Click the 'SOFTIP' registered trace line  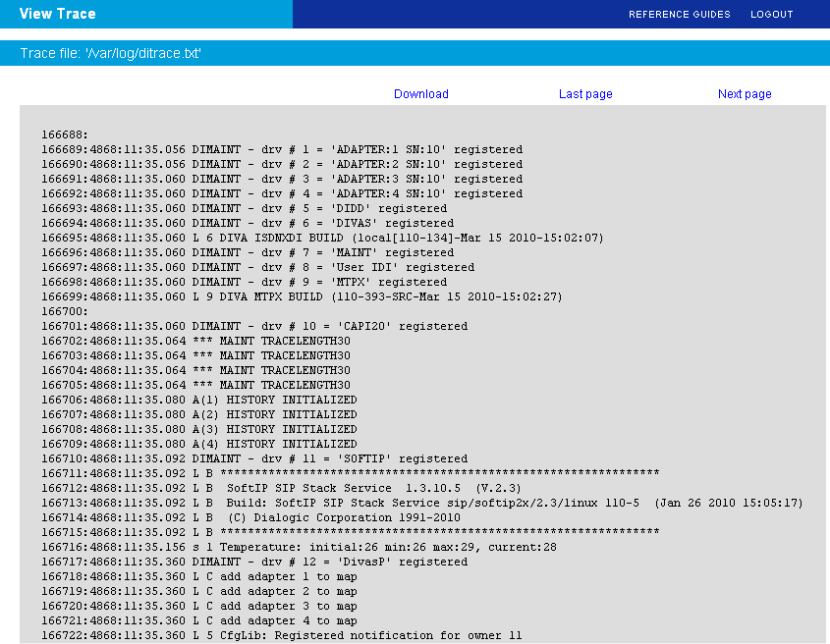[254, 458]
